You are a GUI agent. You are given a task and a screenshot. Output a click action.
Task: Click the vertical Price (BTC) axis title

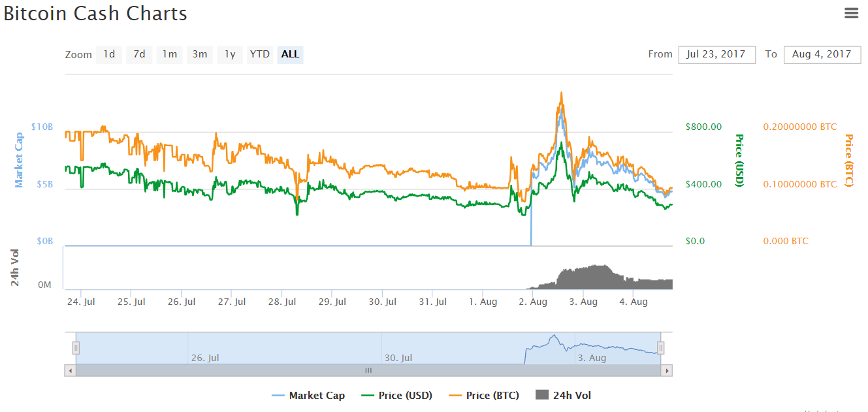click(x=849, y=160)
